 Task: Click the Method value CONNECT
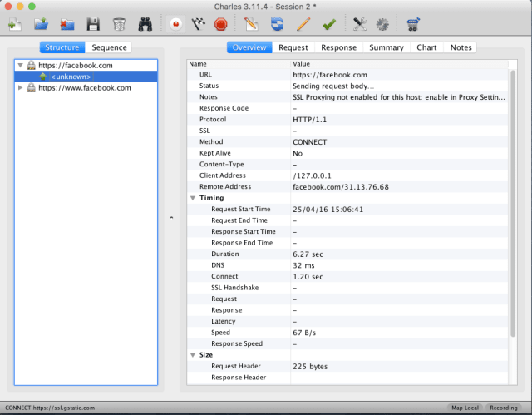(x=309, y=142)
